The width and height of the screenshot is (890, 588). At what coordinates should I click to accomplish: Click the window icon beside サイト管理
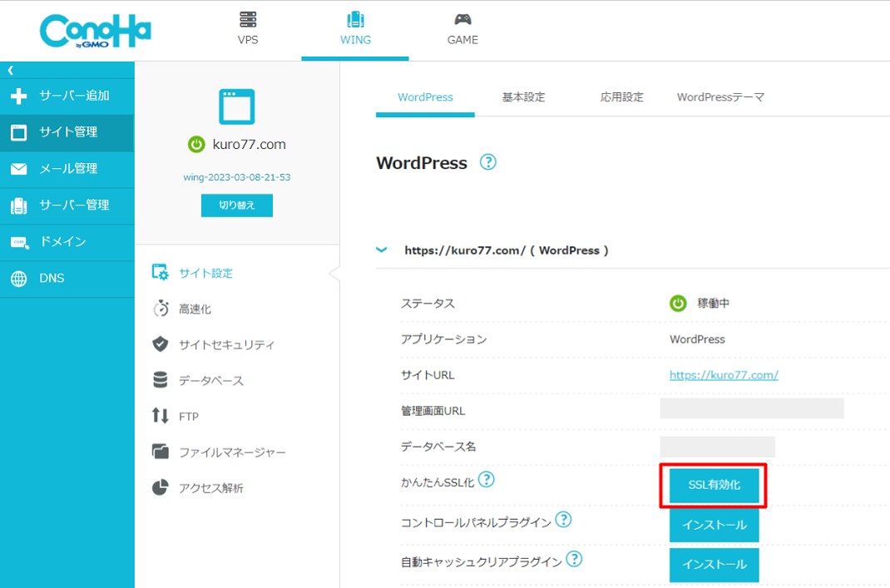point(19,132)
